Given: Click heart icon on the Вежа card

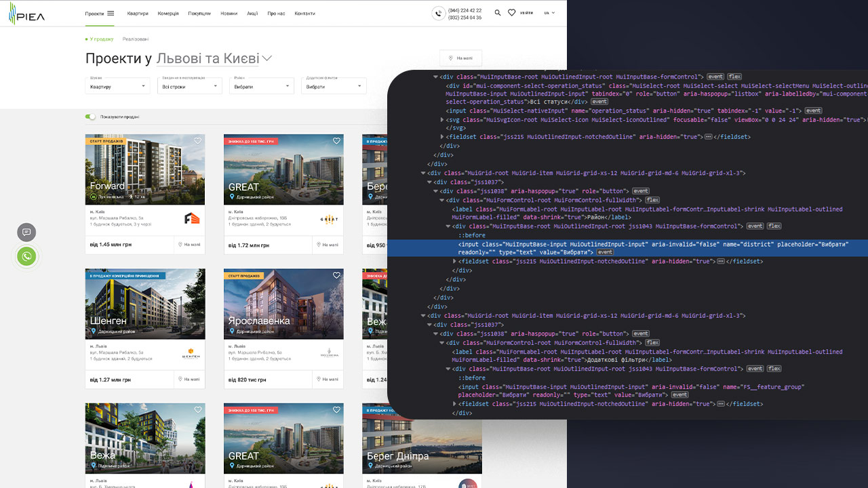Looking at the screenshot, I should 198,410.
